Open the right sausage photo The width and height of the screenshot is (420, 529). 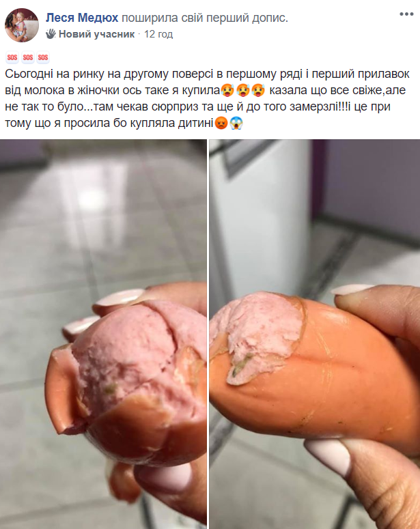coord(315,334)
